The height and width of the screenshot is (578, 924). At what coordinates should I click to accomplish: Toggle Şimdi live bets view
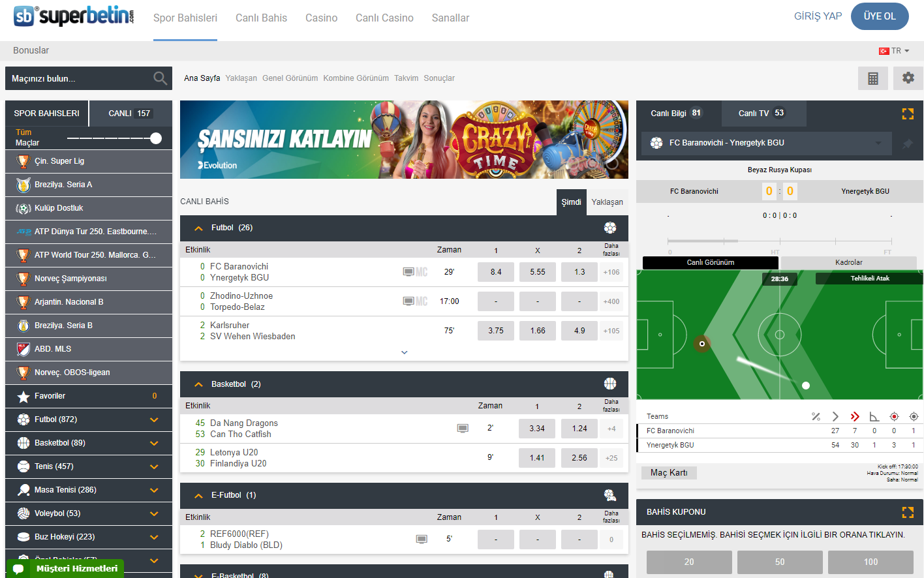point(571,202)
